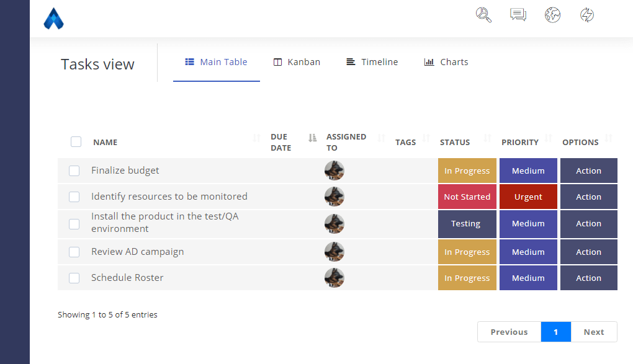
Task: Open the search analytics icon in the top bar
Action: pos(483,15)
